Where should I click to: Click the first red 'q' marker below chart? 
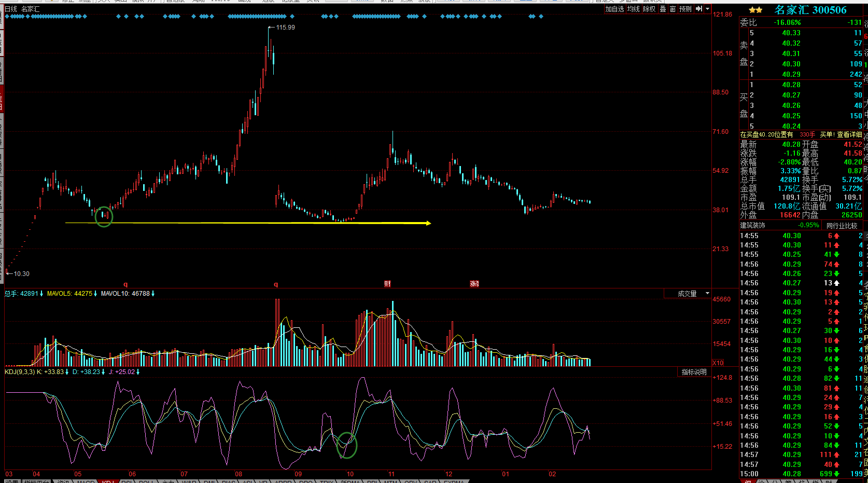(x=125, y=284)
